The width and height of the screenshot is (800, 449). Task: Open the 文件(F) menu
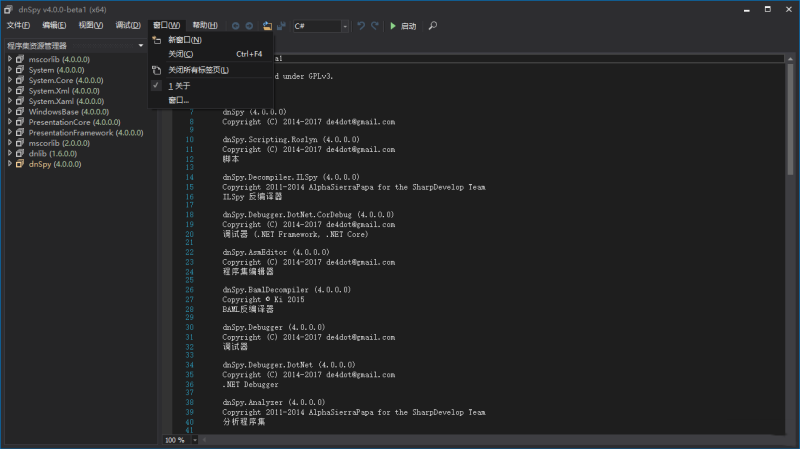pyautogui.click(x=18, y=25)
